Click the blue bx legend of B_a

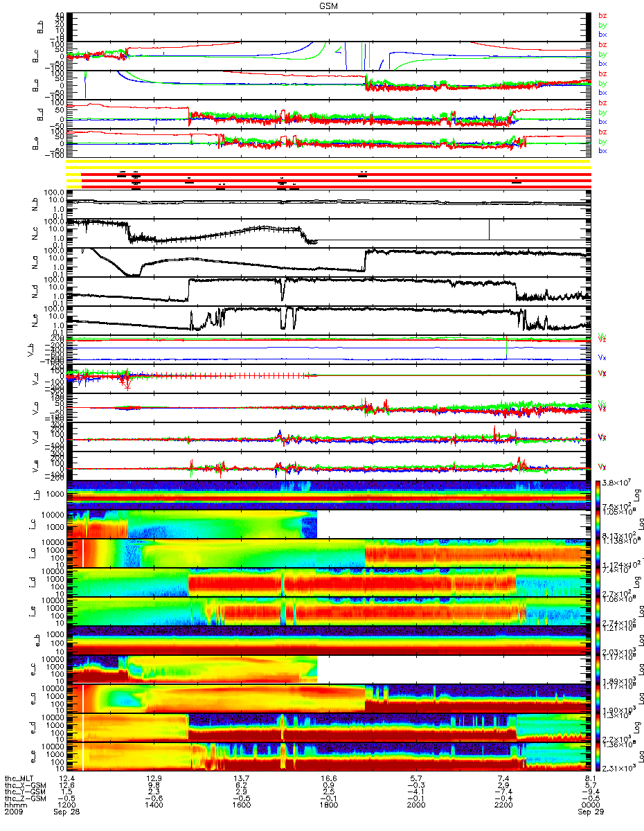[x=602, y=92]
